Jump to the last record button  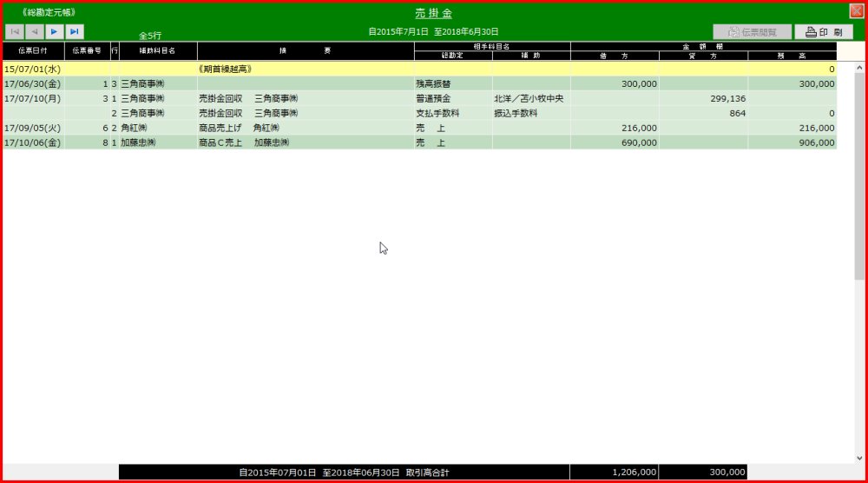pos(75,32)
